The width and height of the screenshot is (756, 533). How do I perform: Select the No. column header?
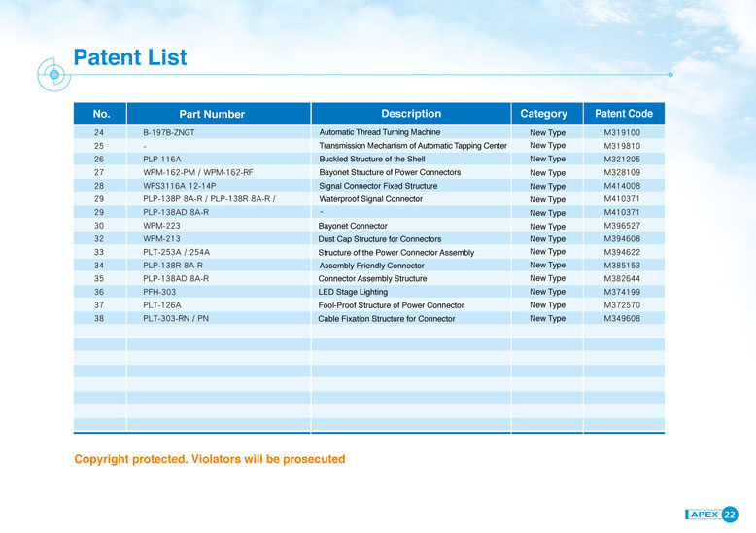pos(101,114)
